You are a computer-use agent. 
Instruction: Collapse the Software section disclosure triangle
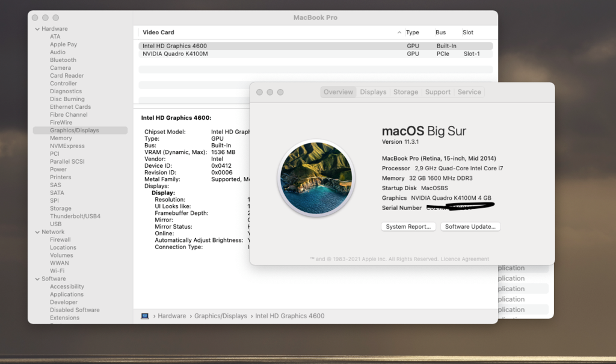pyautogui.click(x=37, y=279)
